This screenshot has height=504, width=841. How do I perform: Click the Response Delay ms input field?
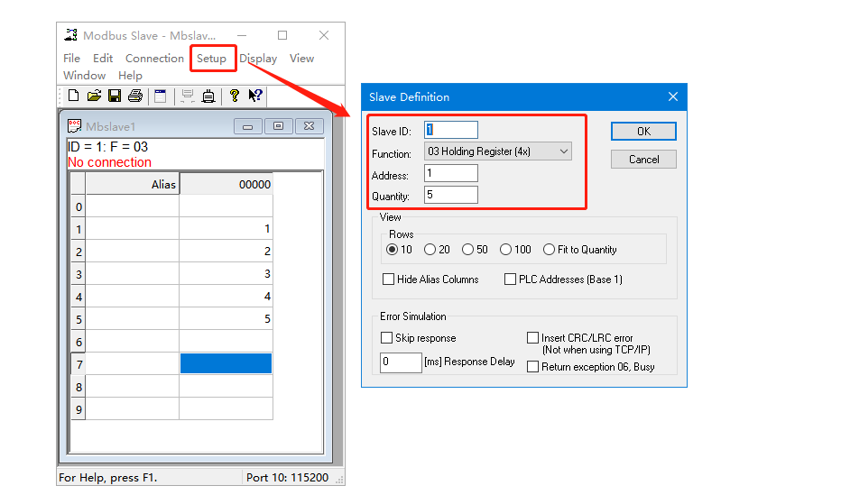coord(401,362)
